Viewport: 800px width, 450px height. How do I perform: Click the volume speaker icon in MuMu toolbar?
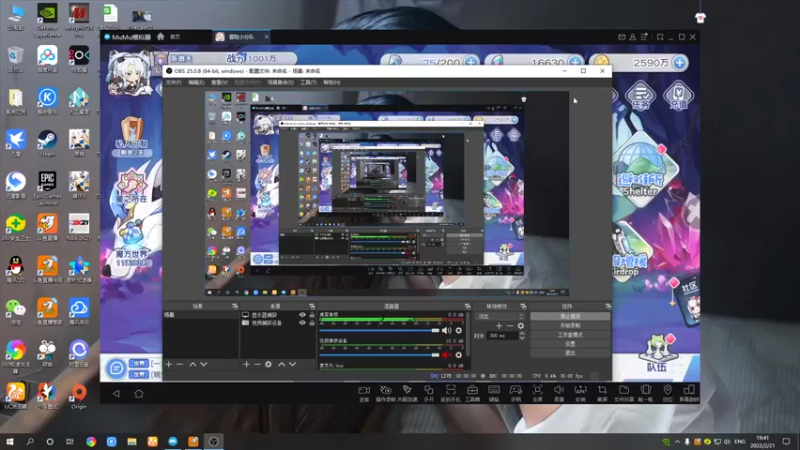pyautogui.click(x=559, y=390)
